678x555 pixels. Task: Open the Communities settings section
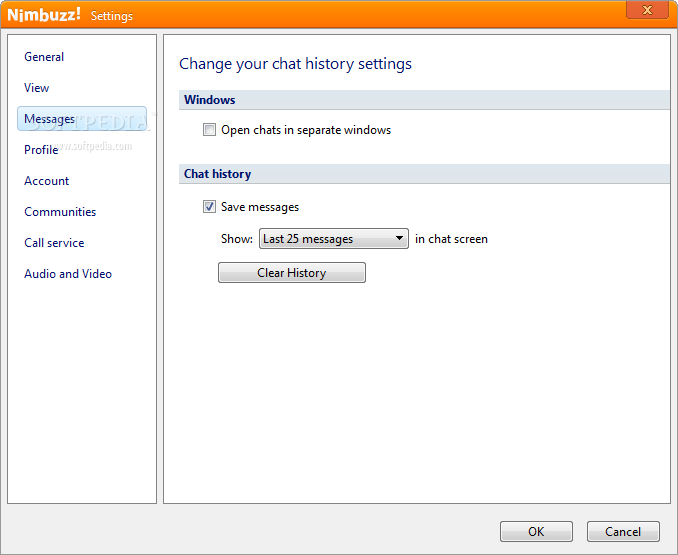(x=60, y=212)
